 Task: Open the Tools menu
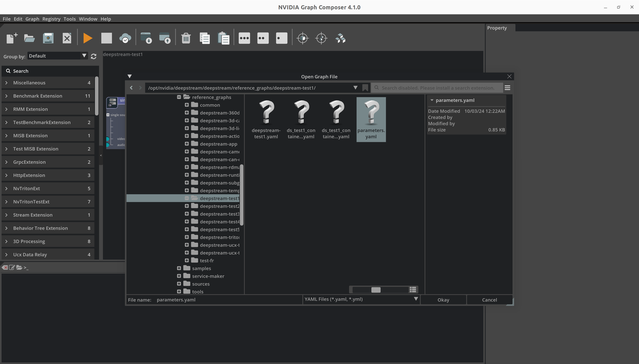click(69, 19)
